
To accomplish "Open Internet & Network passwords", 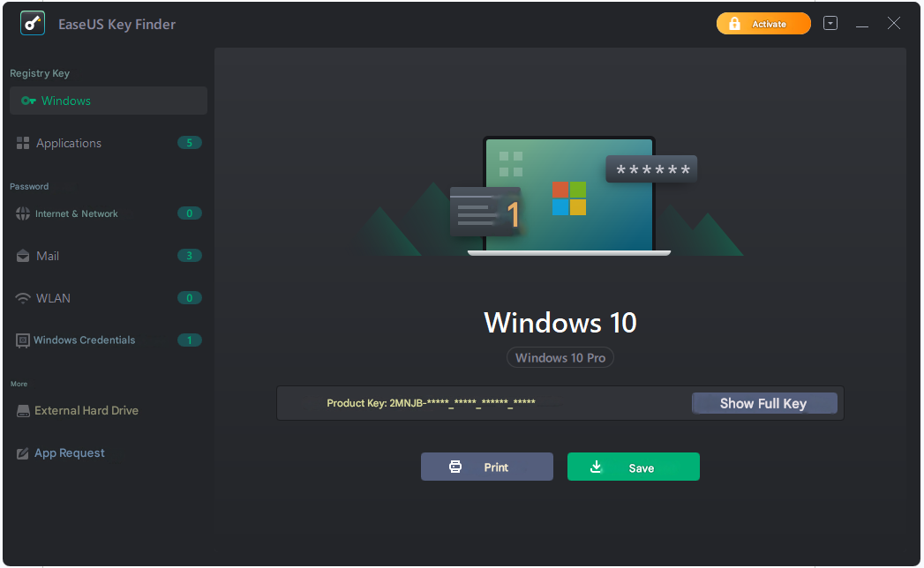I will 109,213.
